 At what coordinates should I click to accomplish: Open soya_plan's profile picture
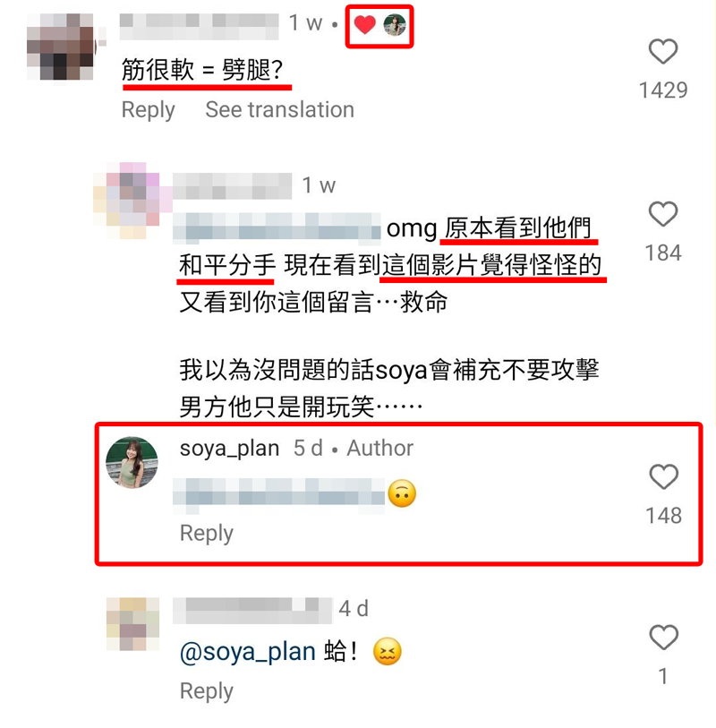click(x=132, y=462)
